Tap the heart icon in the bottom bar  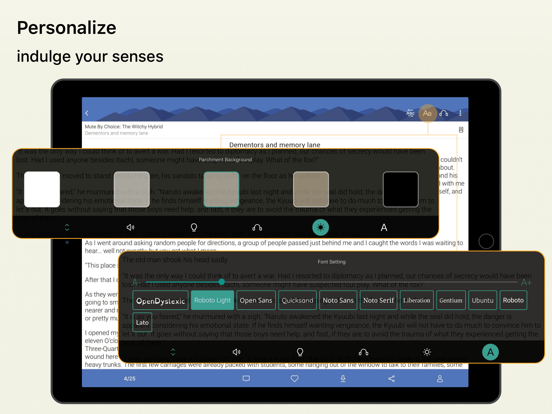tap(295, 378)
